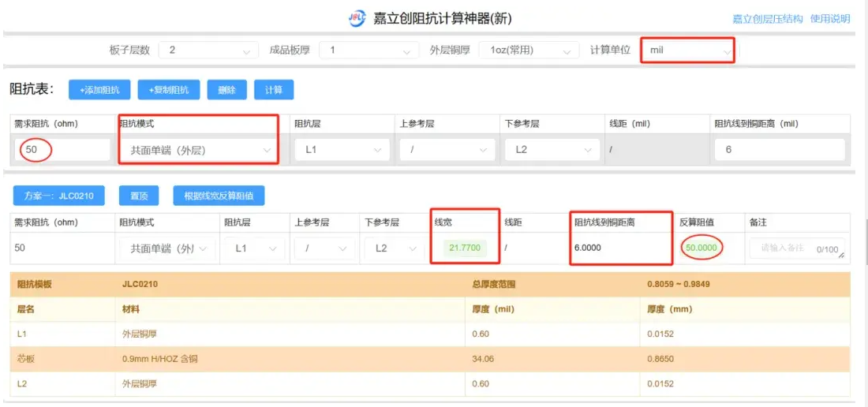Viewport: 868px width, 407px height.
Task: Click the 反算阻值 value 50.0000
Action: coord(702,248)
